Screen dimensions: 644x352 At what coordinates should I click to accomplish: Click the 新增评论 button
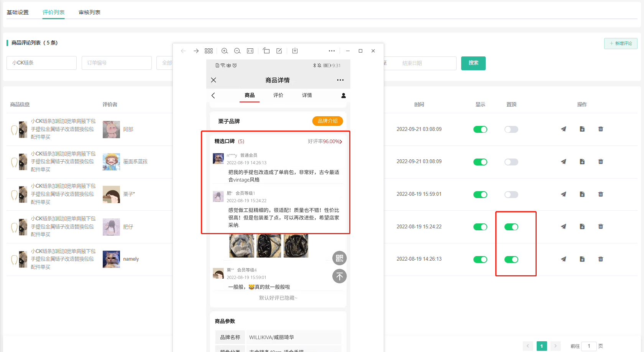(621, 43)
